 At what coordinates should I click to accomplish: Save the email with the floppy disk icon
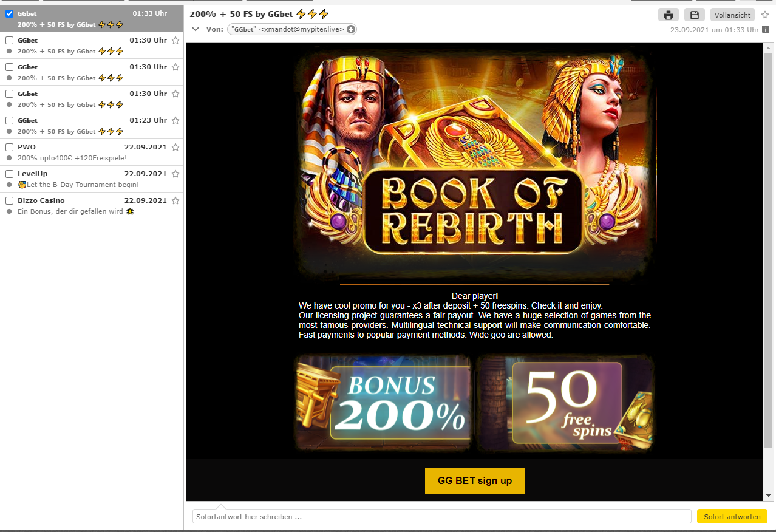(695, 15)
